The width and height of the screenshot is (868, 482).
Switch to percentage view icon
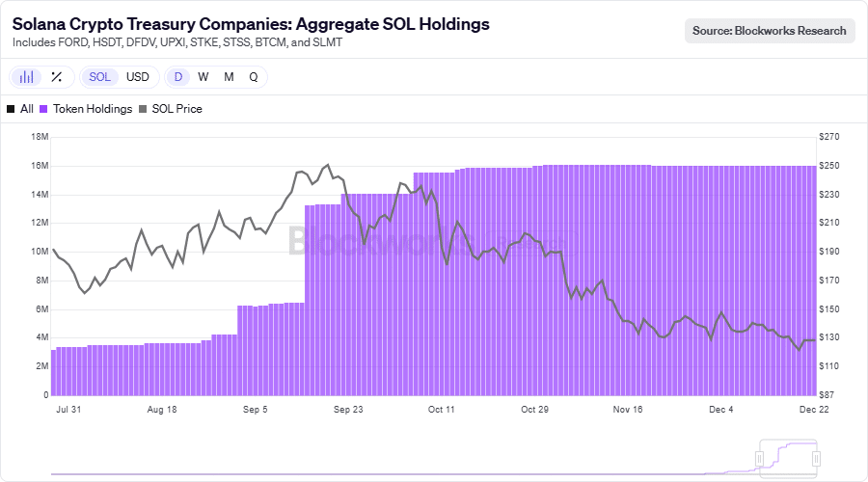[x=57, y=77]
